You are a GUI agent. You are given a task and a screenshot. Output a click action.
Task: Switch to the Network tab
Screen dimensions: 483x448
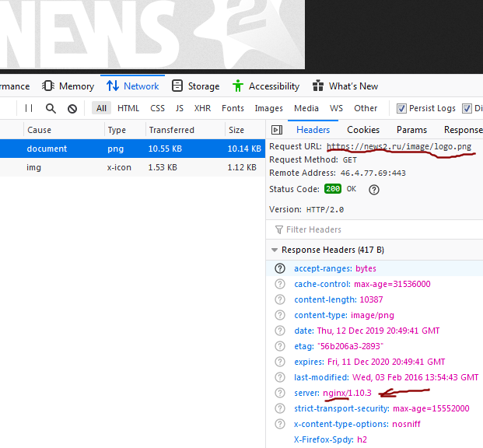(x=132, y=86)
